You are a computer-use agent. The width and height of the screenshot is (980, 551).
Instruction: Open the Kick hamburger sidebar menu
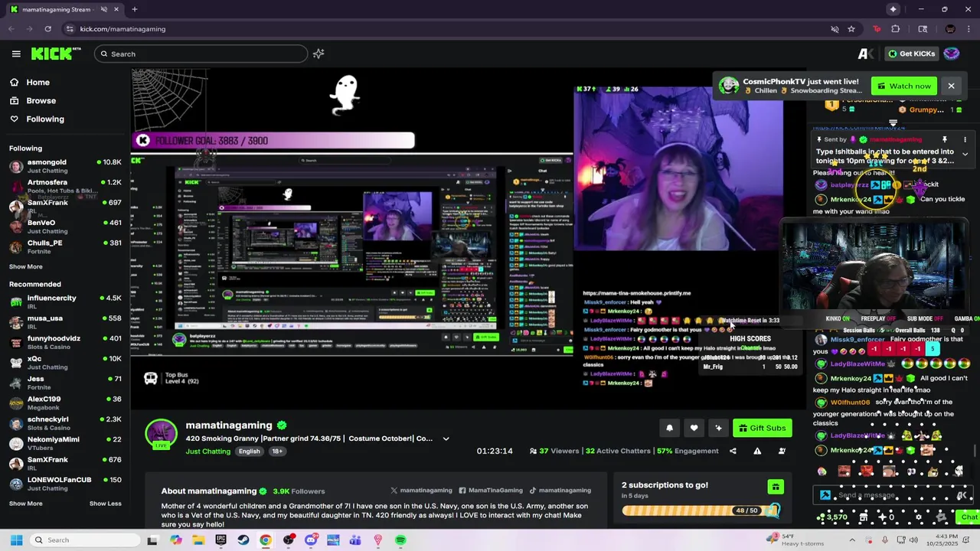click(16, 54)
